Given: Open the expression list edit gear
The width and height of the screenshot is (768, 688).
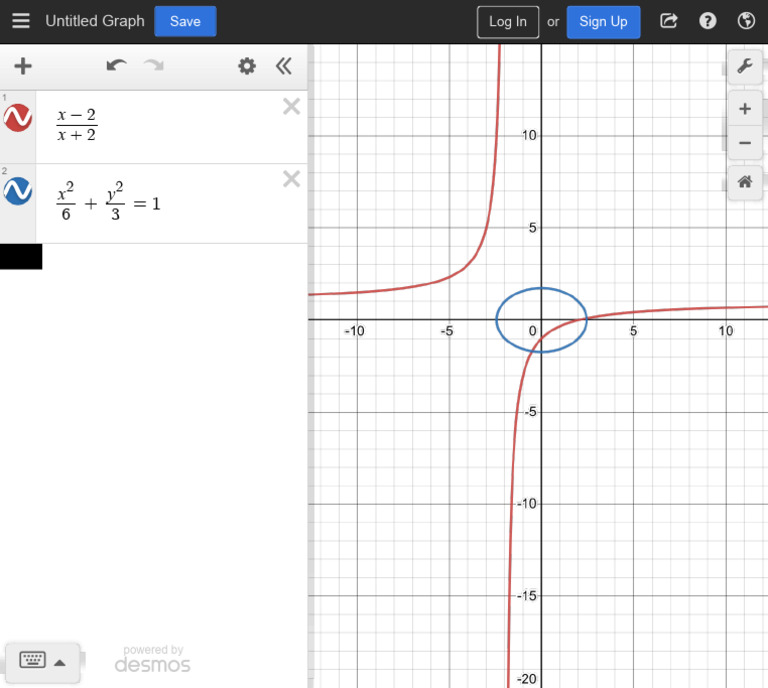Looking at the screenshot, I should pyautogui.click(x=247, y=67).
